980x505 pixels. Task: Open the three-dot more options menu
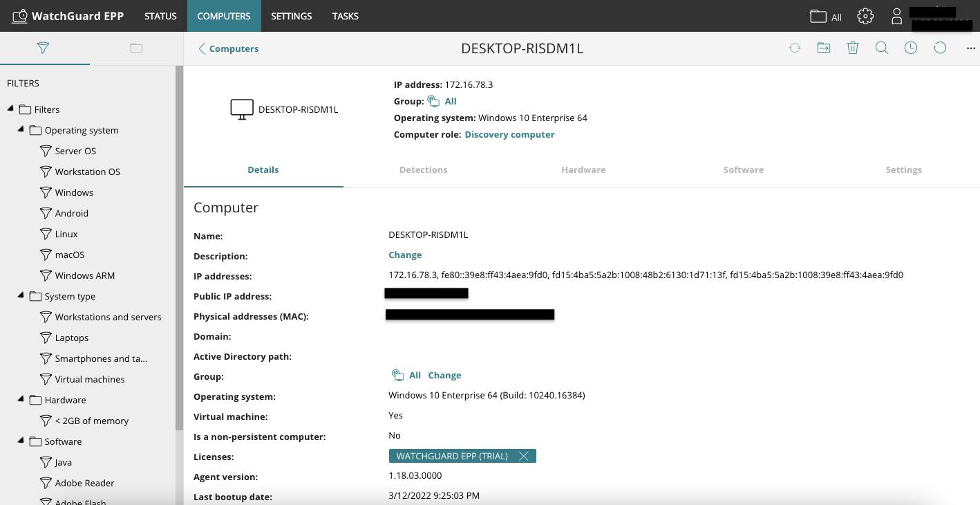tap(970, 48)
